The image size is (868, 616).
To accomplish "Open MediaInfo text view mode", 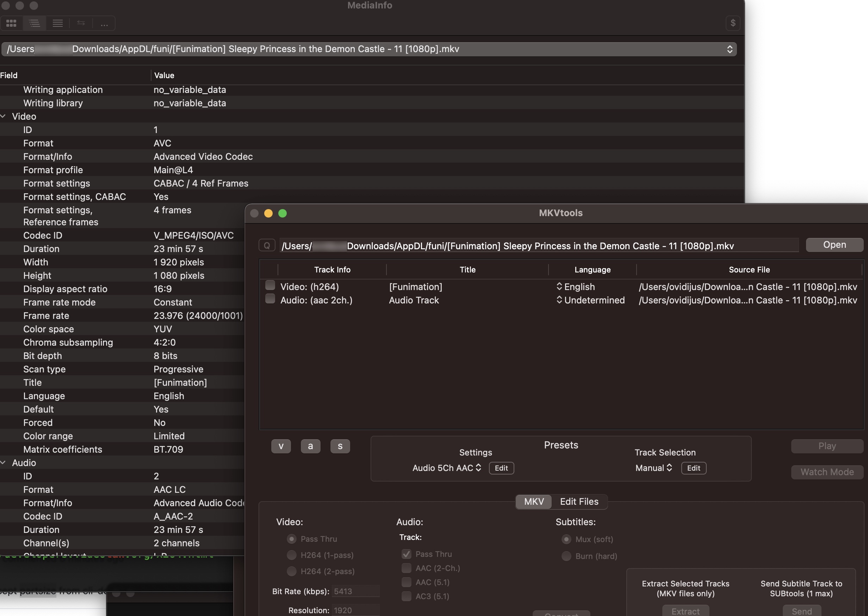I will [58, 23].
